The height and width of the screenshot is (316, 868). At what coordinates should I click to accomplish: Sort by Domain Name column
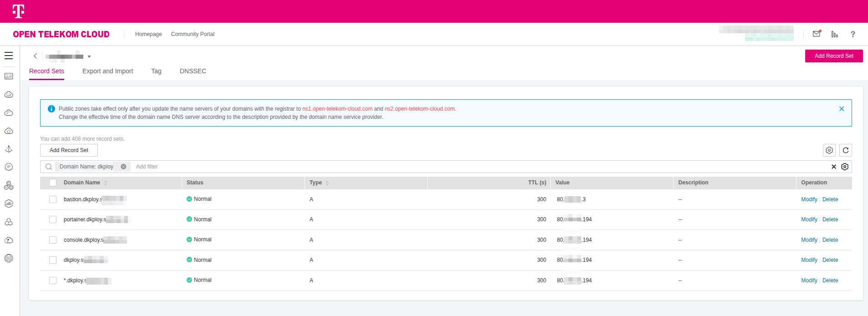click(x=106, y=183)
